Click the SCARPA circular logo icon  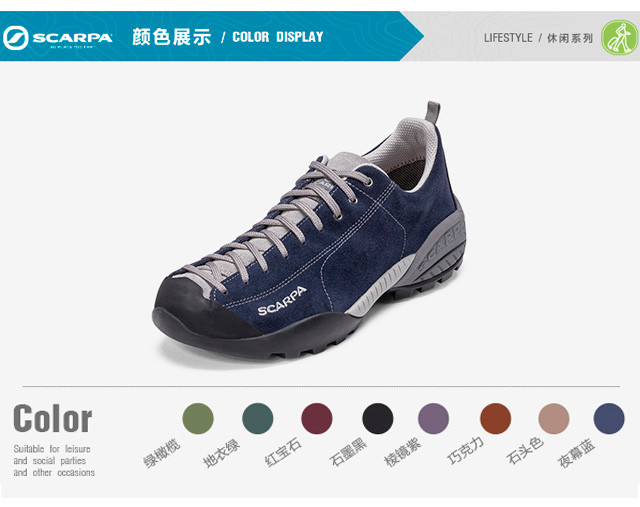16,38
